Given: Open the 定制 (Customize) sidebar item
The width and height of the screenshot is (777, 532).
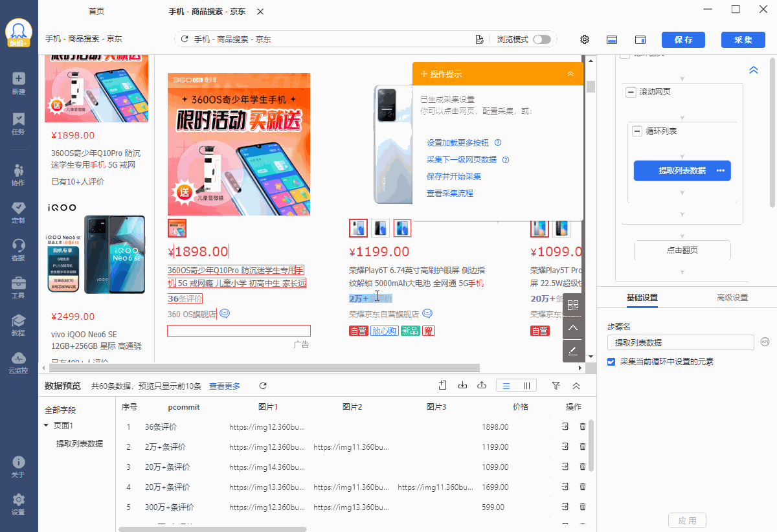Looking at the screenshot, I should (x=18, y=212).
